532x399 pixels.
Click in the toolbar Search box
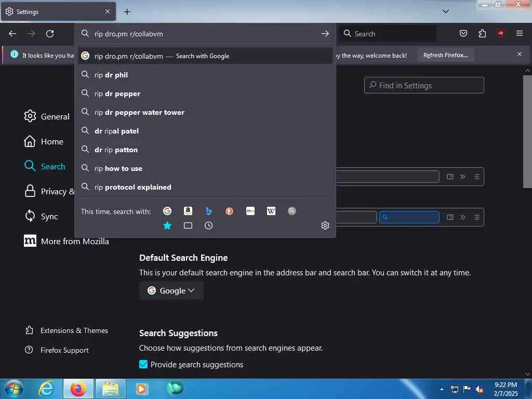[388, 34]
